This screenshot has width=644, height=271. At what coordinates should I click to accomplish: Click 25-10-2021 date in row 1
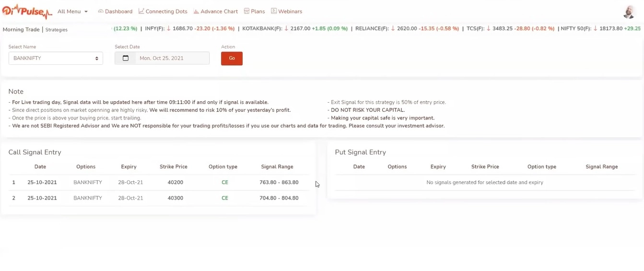coord(42,183)
